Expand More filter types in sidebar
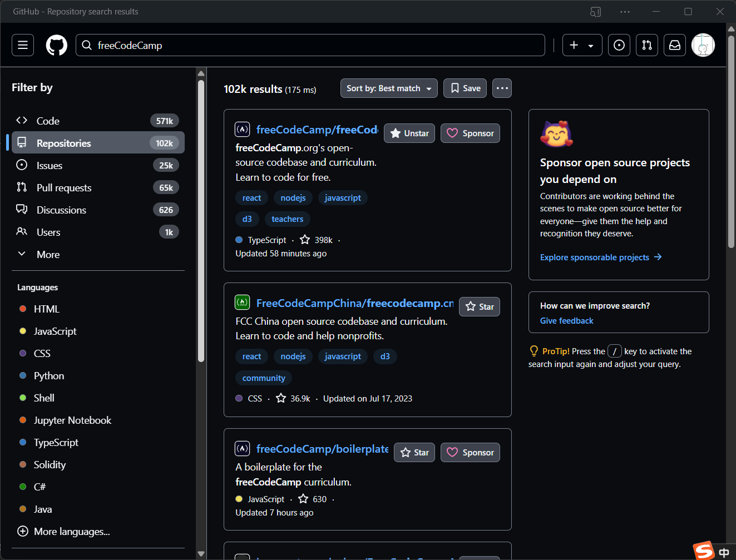Viewport: 736px width, 560px height. pos(48,255)
